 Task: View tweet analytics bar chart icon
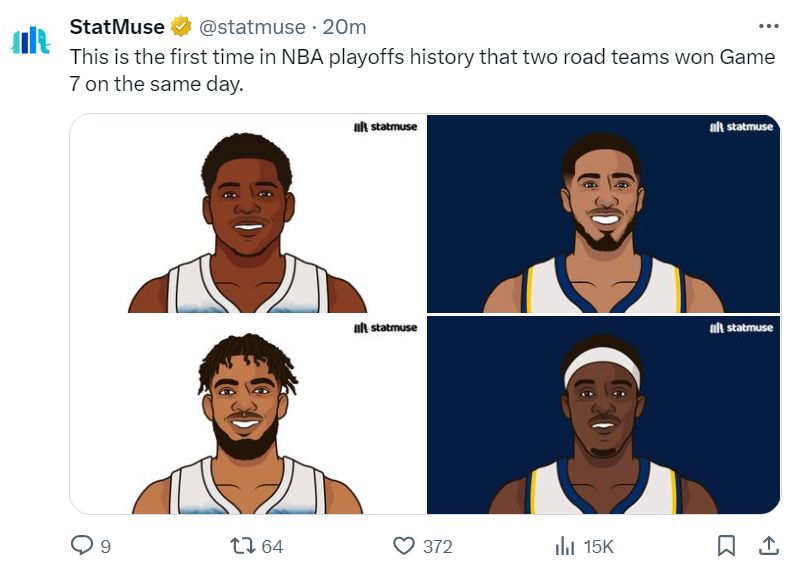(565, 546)
